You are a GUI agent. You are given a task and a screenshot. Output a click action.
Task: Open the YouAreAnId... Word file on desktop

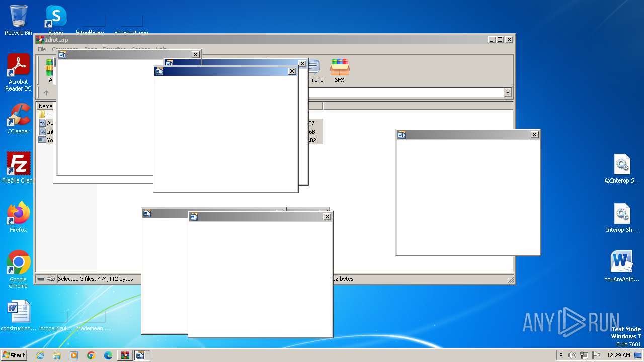point(622,266)
